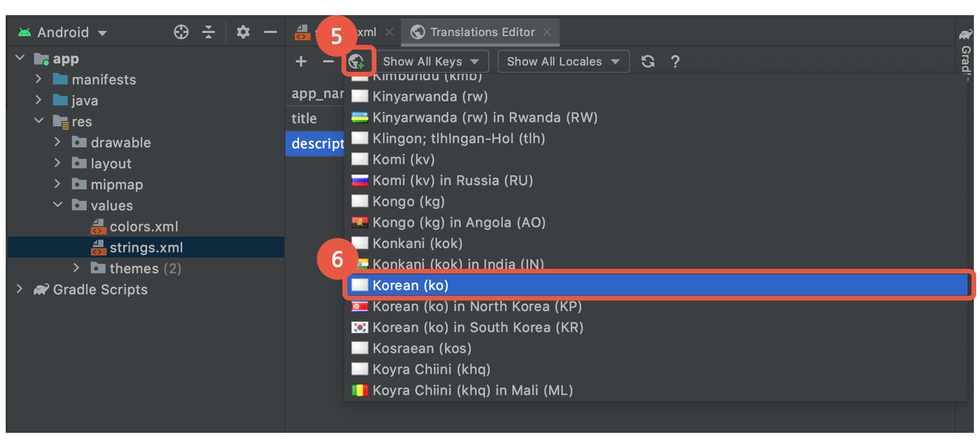Expand the Gradle Scripts node

19,289
